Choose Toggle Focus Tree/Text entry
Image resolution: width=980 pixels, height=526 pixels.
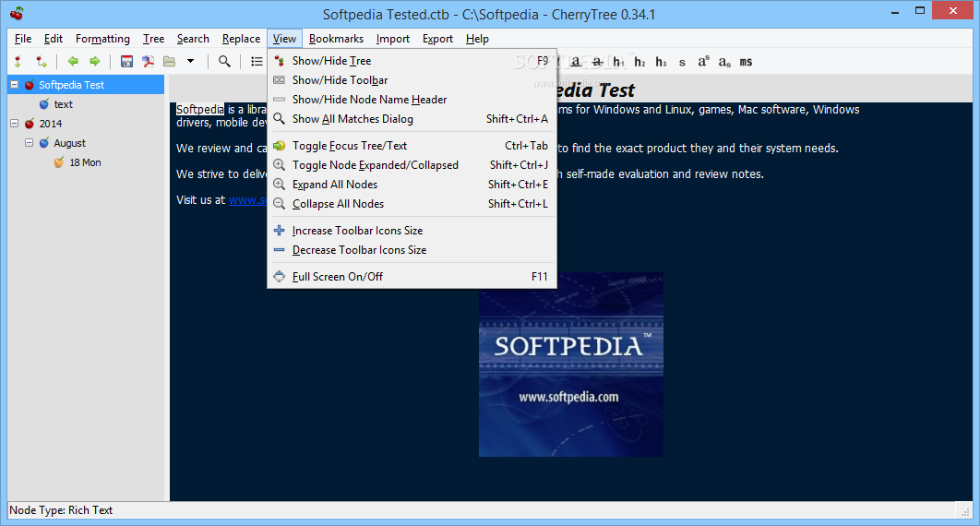(x=412, y=146)
